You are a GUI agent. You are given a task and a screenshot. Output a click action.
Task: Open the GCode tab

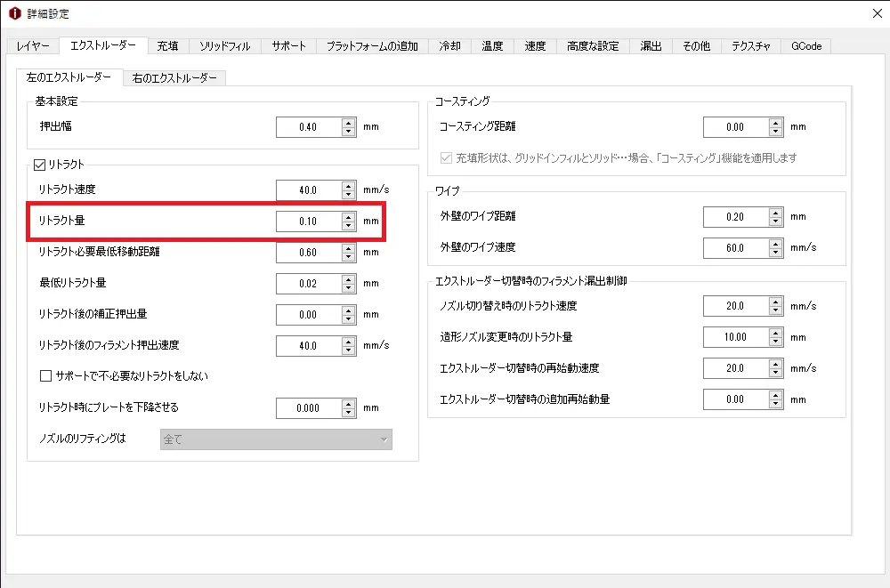point(806,46)
